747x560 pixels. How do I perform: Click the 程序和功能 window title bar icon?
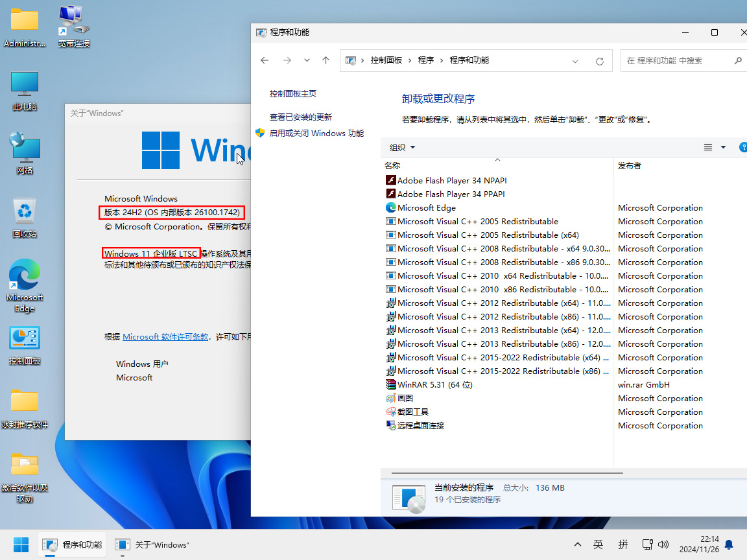click(261, 32)
